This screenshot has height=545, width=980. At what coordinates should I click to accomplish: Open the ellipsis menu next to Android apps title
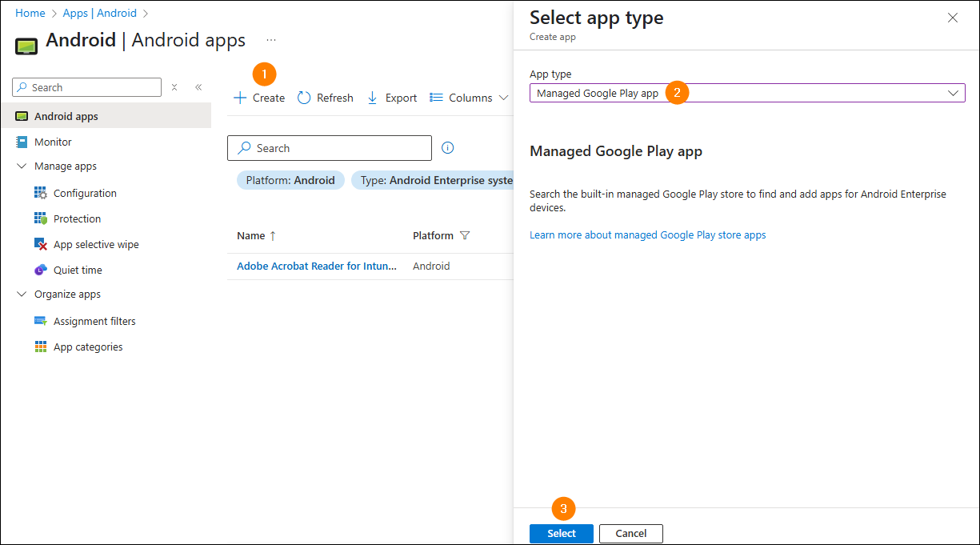click(270, 40)
